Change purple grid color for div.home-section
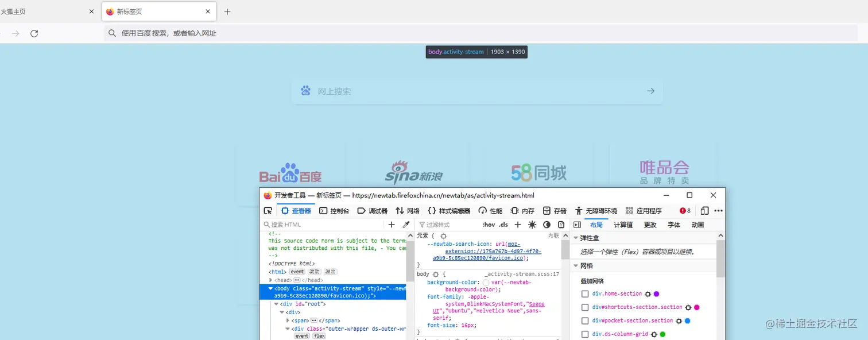868x340 pixels. point(656,293)
